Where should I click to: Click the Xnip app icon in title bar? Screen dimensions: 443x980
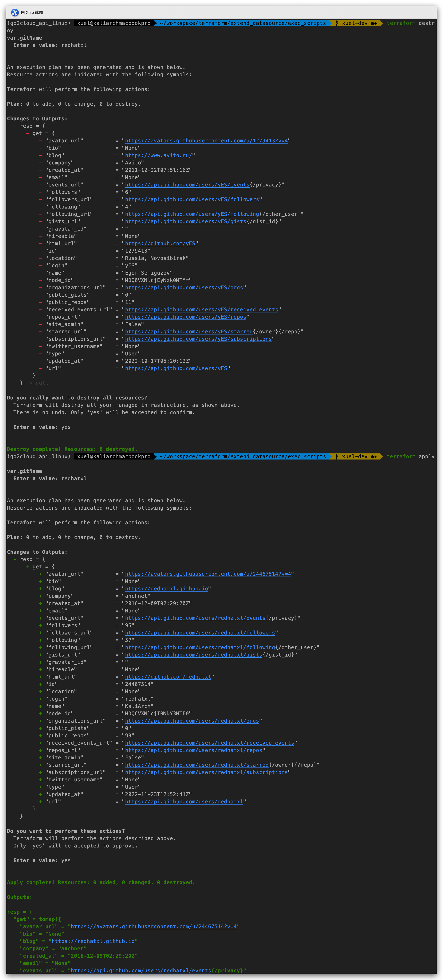pos(15,13)
